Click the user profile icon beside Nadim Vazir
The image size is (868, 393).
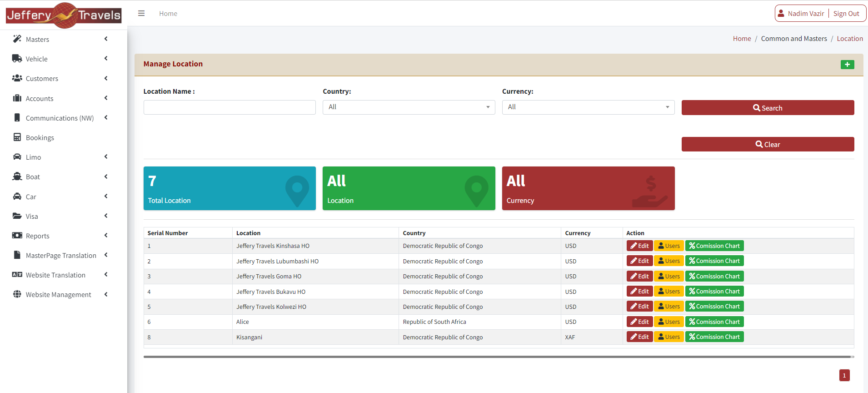tap(781, 14)
